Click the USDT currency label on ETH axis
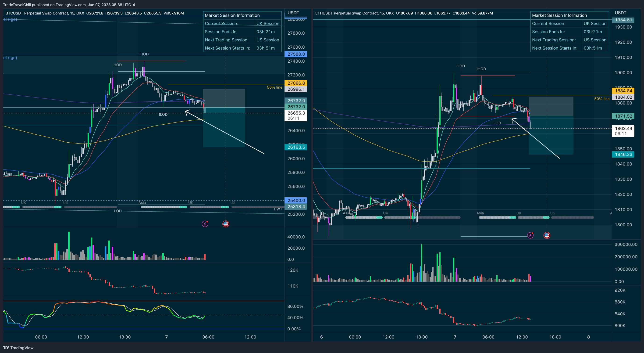 [620, 13]
